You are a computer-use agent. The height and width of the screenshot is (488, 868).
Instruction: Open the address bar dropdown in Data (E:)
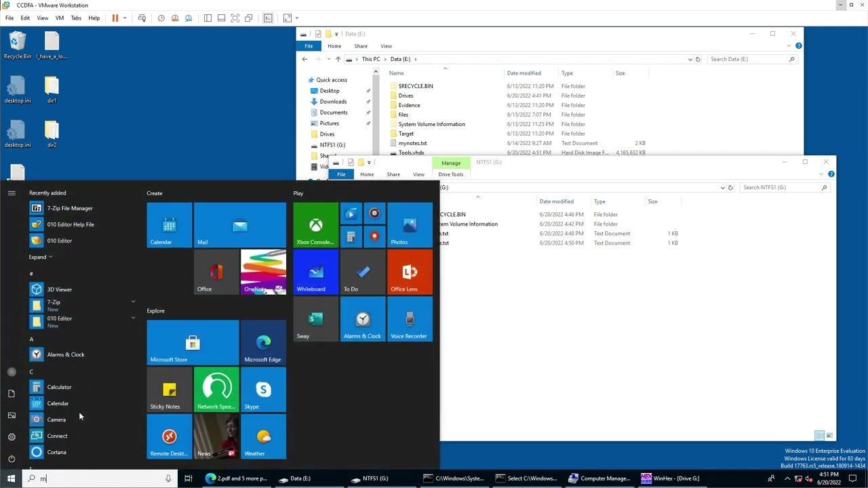pyautogui.click(x=690, y=59)
